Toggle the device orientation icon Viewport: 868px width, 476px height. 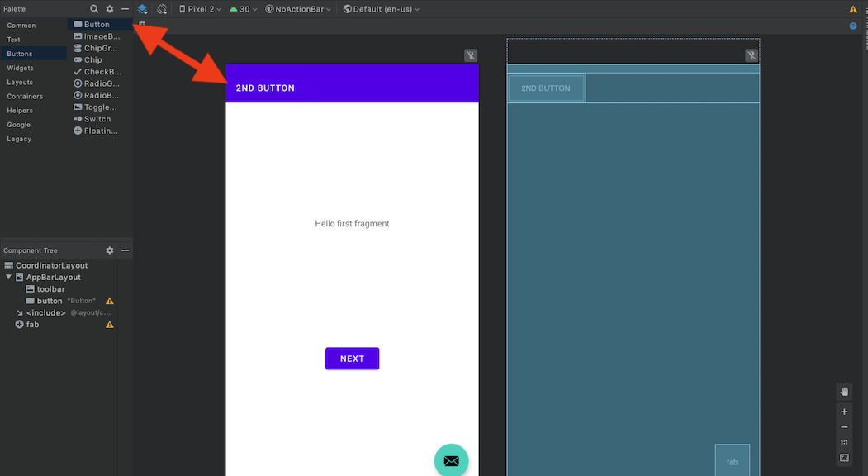coord(162,9)
